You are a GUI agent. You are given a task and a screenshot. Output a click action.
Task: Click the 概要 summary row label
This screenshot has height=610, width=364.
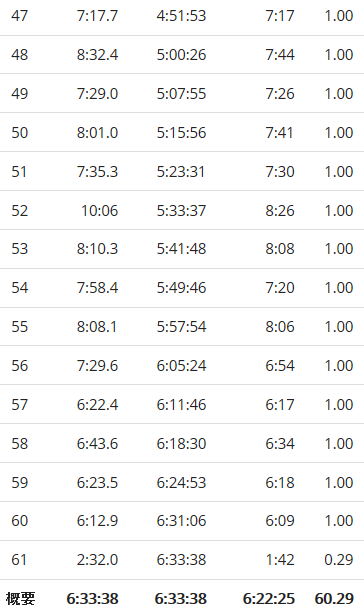[20, 598]
